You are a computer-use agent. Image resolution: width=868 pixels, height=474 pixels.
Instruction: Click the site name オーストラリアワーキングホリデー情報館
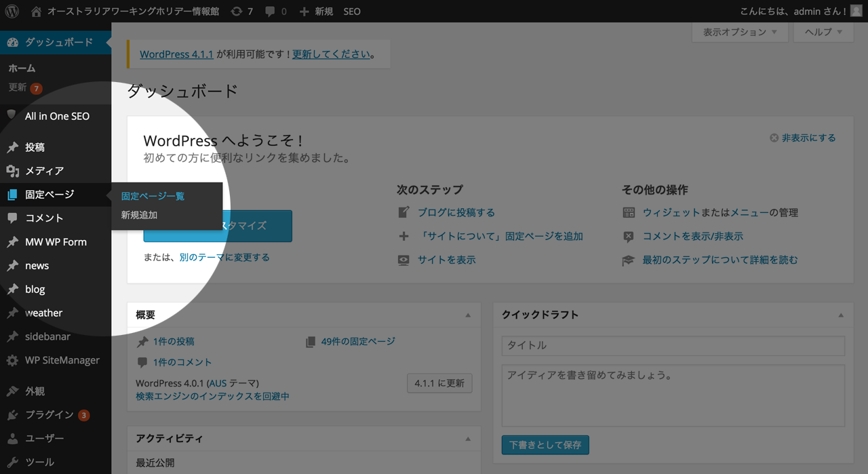[132, 12]
